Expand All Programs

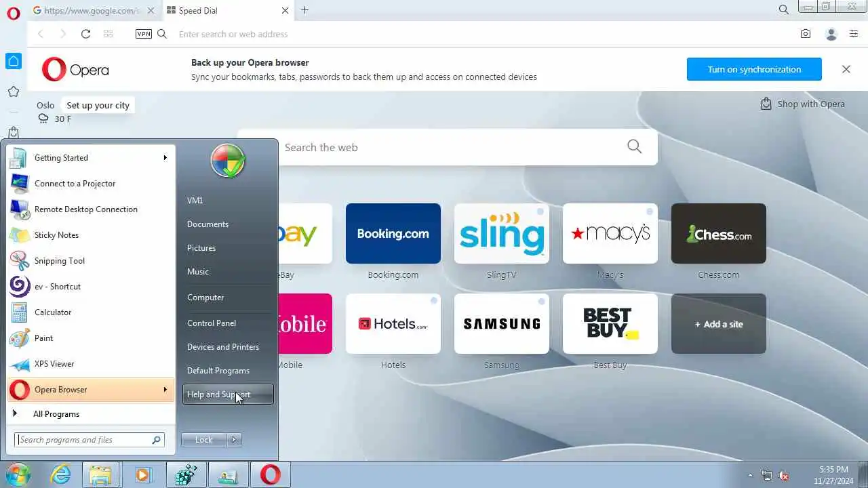point(91,414)
